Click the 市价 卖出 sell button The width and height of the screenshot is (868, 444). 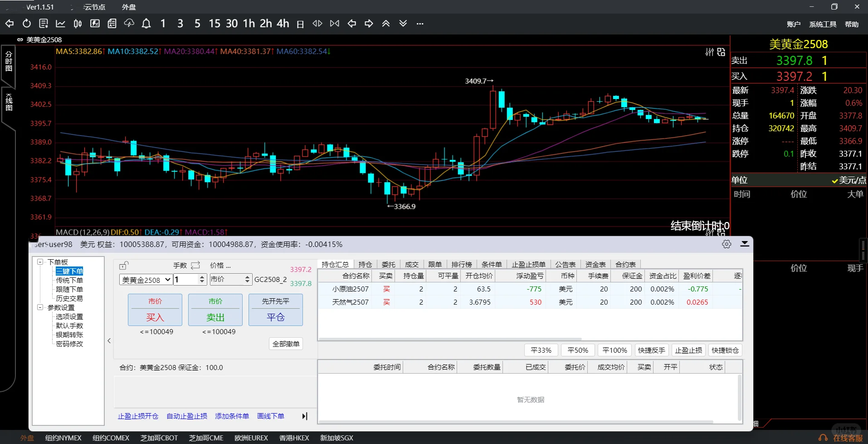[x=215, y=310]
